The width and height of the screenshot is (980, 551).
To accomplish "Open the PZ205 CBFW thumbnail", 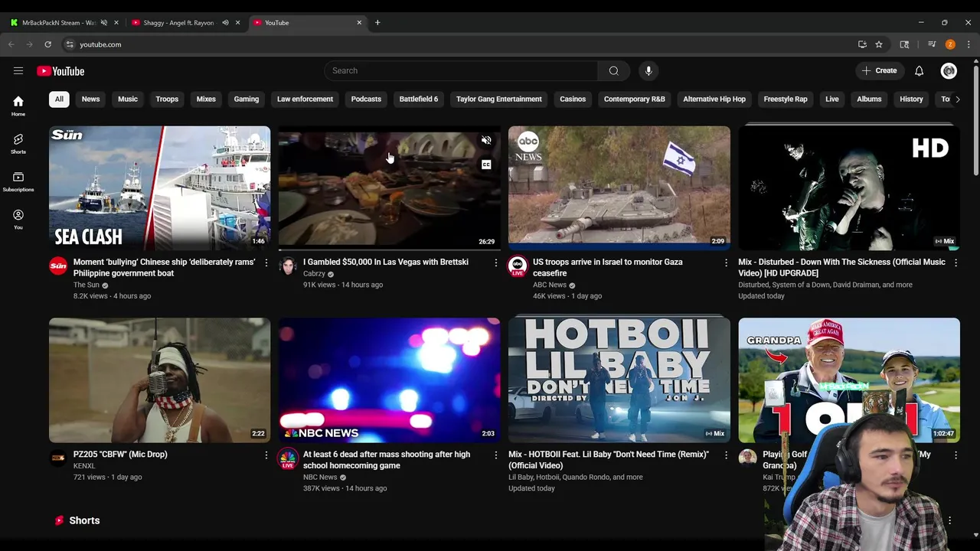I will click(159, 380).
